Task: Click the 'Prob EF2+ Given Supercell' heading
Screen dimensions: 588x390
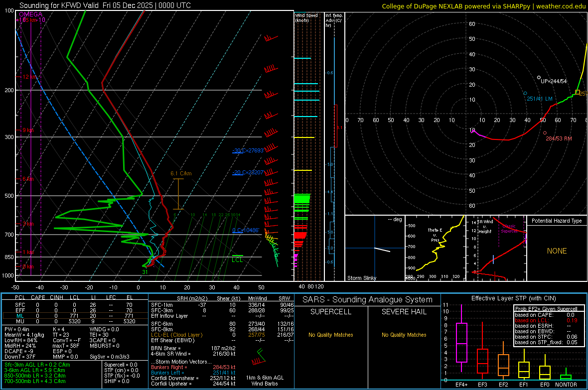Action: click(x=546, y=309)
